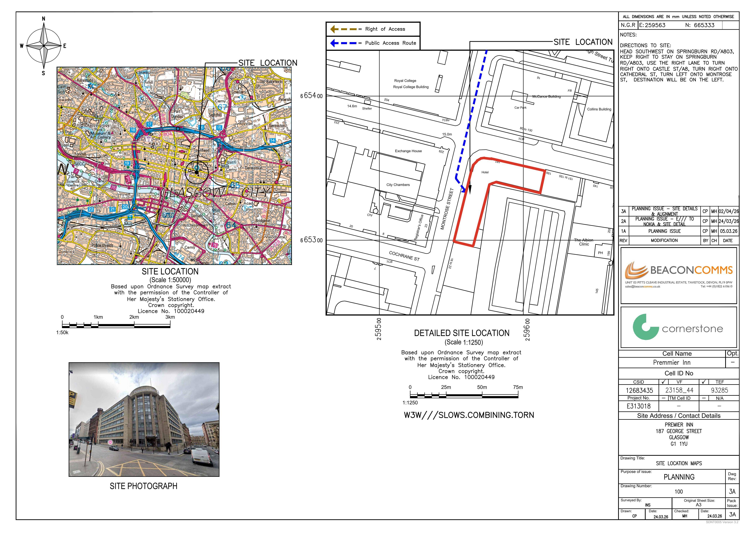Click the COCHRANE ST label on map

click(404, 256)
